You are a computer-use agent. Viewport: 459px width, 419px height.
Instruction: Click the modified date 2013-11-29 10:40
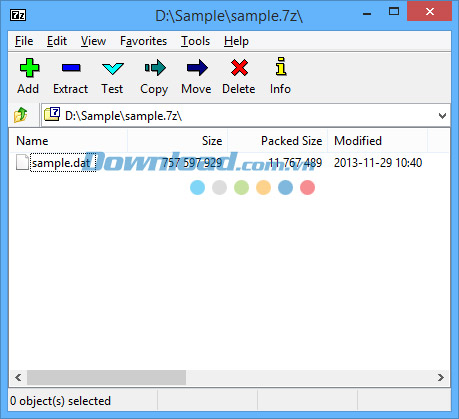(x=378, y=163)
